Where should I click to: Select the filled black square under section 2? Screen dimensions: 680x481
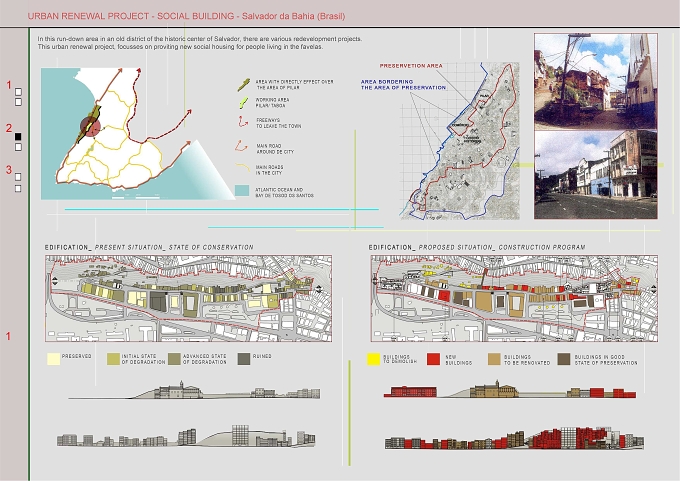click(x=18, y=137)
